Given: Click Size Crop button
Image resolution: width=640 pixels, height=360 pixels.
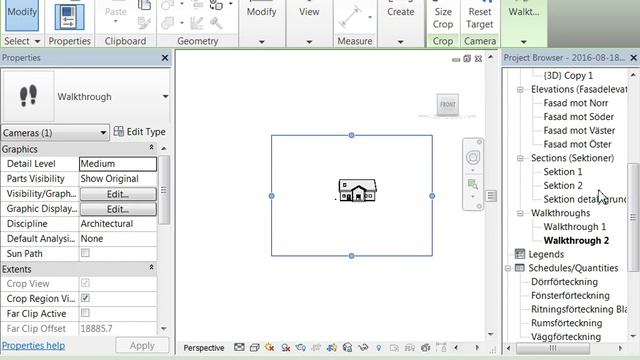Looking at the screenshot, I should point(443,18).
